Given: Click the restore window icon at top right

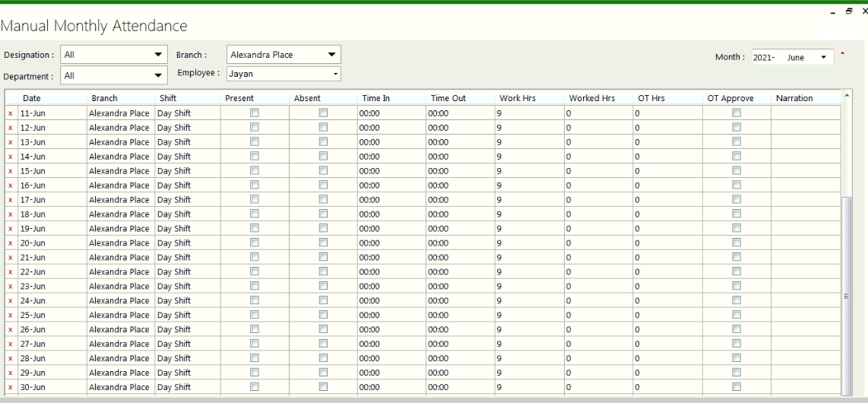Looking at the screenshot, I should 848,13.
